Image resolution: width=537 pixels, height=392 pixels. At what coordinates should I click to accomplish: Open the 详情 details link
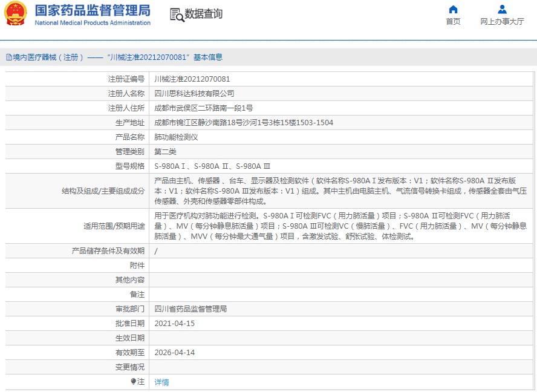161,382
